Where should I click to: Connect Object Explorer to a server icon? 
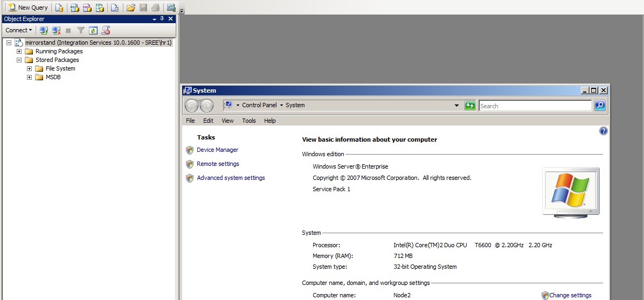pyautogui.click(x=44, y=30)
